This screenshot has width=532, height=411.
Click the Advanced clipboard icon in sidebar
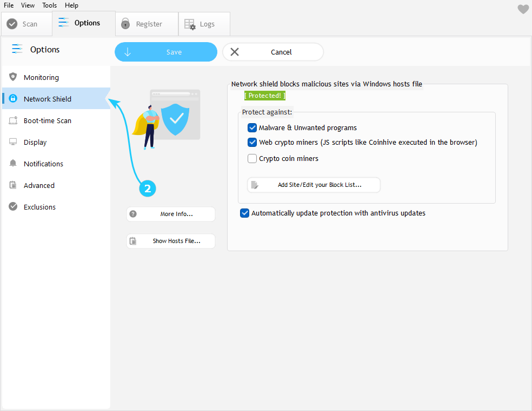click(x=13, y=185)
